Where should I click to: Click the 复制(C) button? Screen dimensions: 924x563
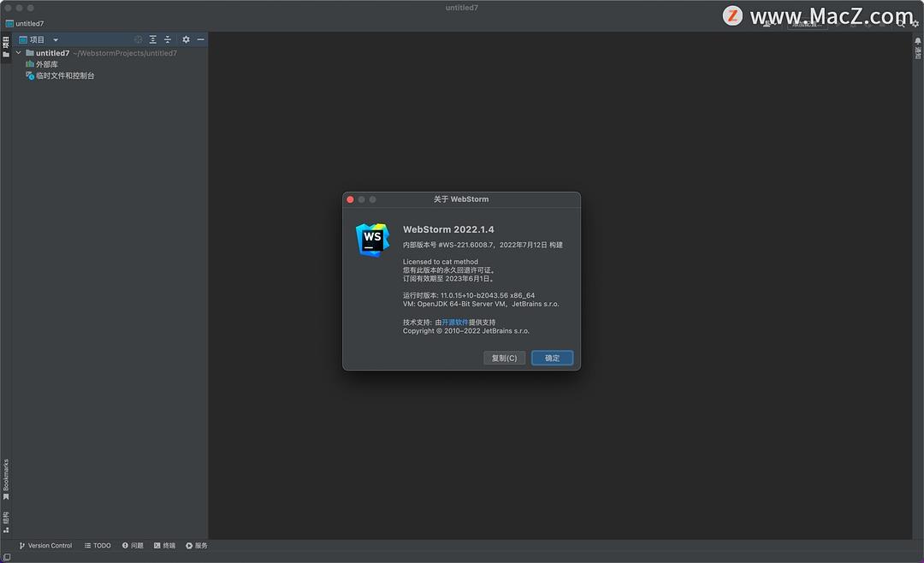tap(505, 358)
